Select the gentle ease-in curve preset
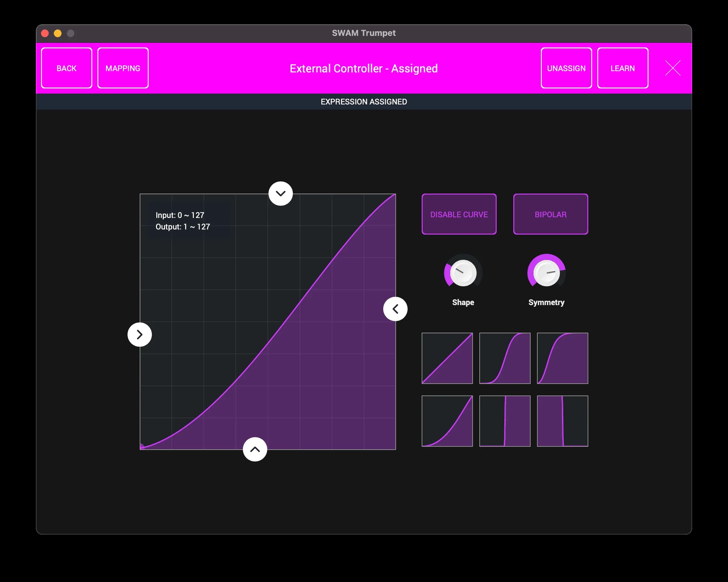This screenshot has width=728, height=582. 447,421
